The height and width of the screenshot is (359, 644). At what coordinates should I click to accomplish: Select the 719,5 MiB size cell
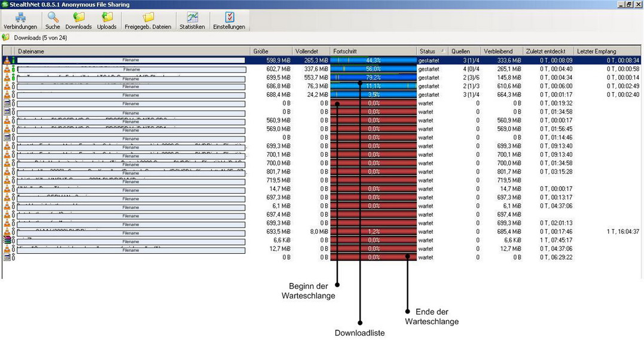(279, 180)
